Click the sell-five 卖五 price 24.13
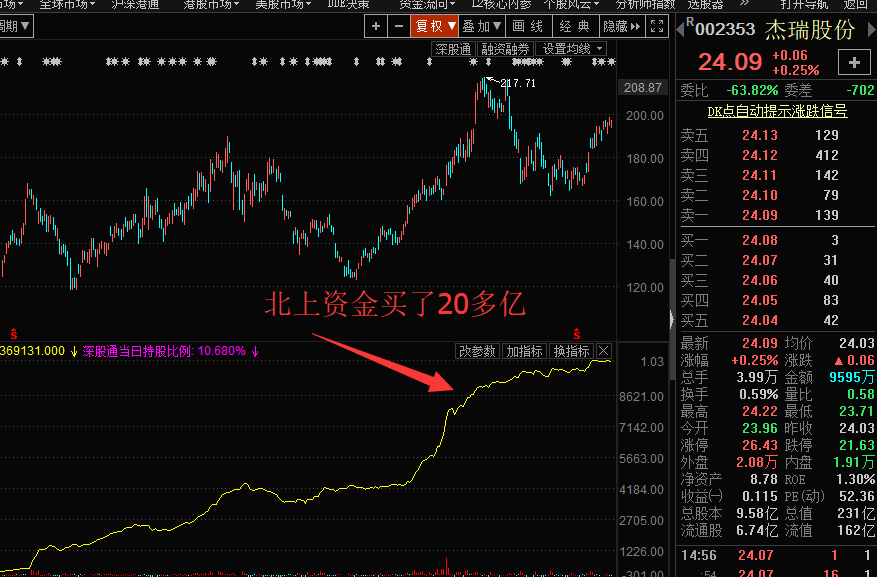 coord(760,135)
